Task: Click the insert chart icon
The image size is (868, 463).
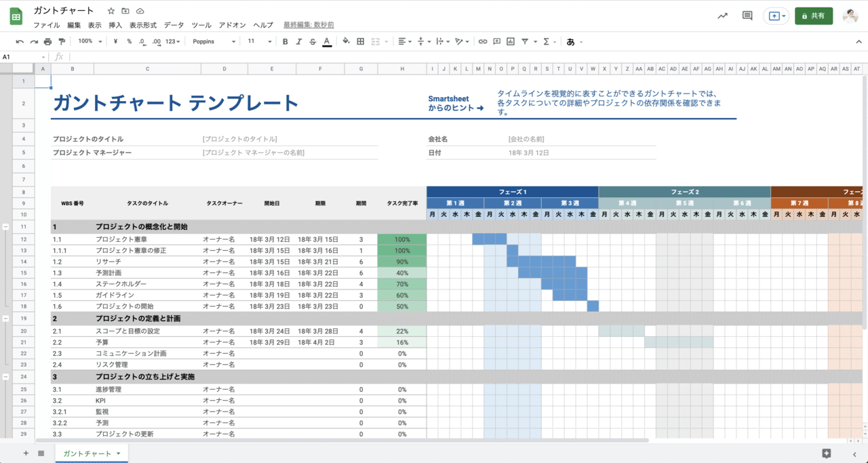Action: point(511,41)
